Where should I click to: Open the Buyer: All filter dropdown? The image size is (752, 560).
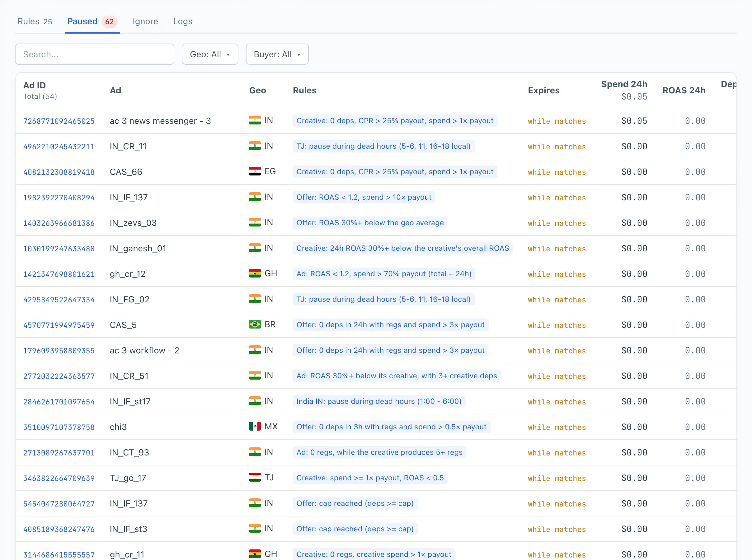[x=277, y=54]
